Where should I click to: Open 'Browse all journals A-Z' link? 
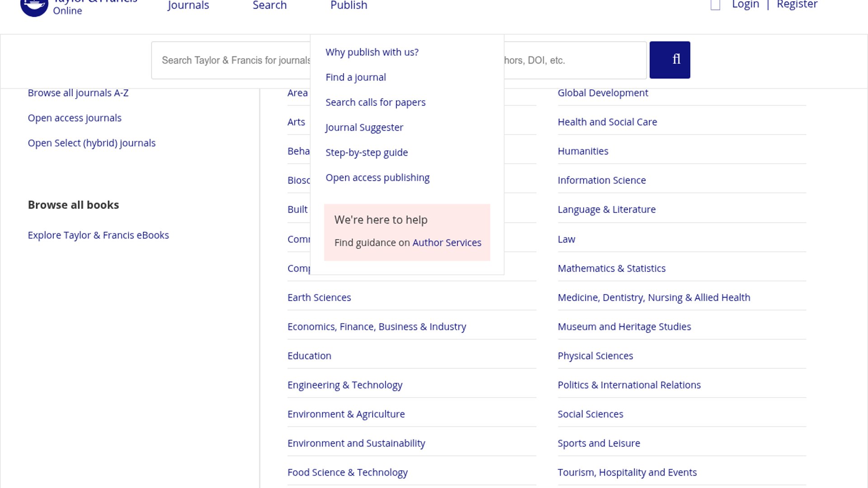click(78, 93)
